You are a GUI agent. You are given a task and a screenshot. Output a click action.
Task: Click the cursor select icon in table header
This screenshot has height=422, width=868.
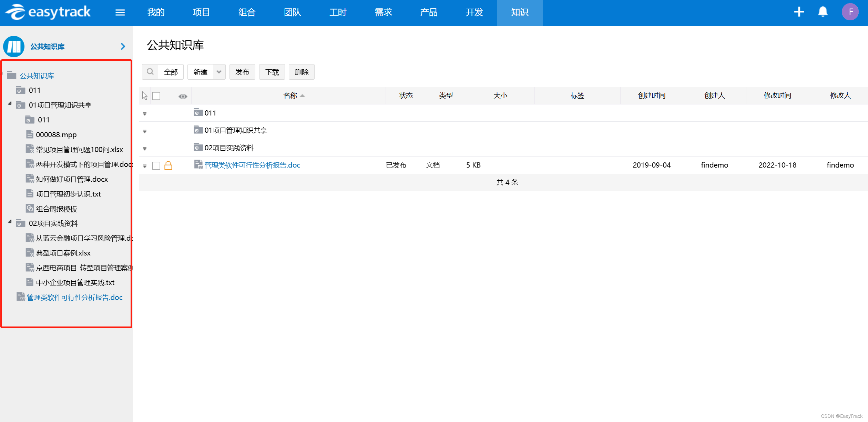[x=145, y=96]
